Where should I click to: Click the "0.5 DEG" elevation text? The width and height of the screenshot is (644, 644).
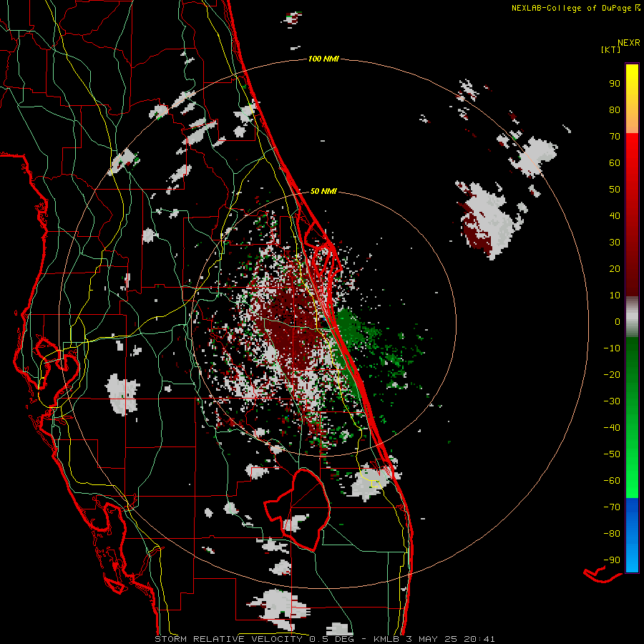[x=331, y=639]
